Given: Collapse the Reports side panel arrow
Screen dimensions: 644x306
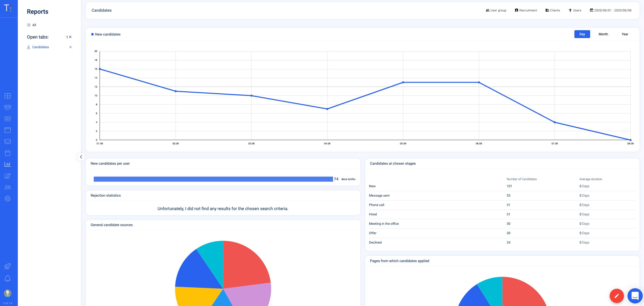Looking at the screenshot, I should point(81,157).
